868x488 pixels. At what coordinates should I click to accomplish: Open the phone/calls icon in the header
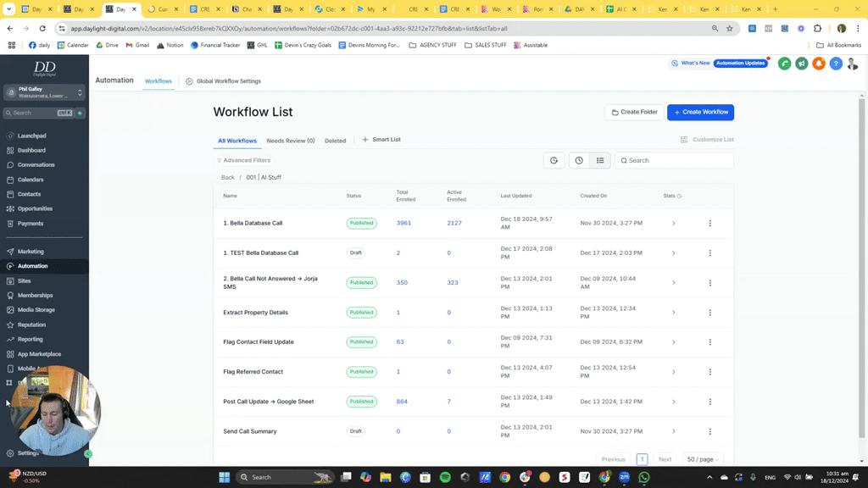click(x=785, y=63)
